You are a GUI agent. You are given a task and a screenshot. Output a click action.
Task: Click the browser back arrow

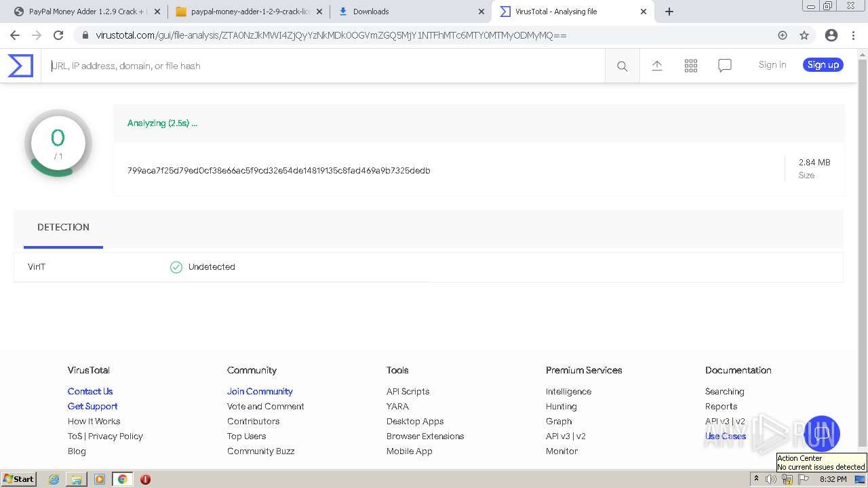pyautogui.click(x=15, y=35)
